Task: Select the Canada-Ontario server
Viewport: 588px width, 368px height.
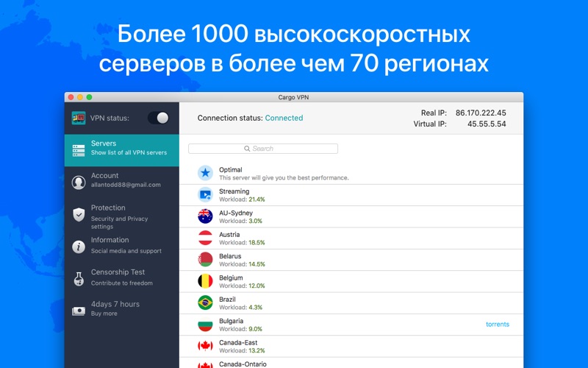Action: [351, 363]
